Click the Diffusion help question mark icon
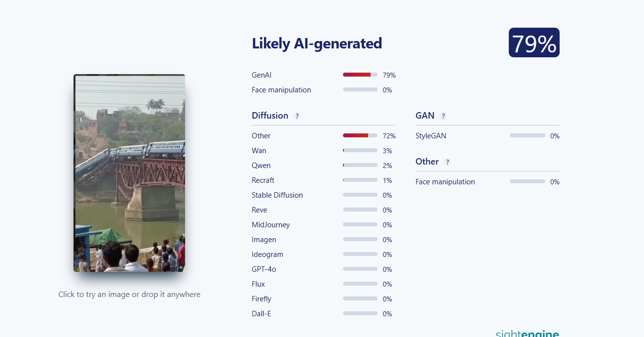Viewport: 644px width, 337px height. [297, 116]
